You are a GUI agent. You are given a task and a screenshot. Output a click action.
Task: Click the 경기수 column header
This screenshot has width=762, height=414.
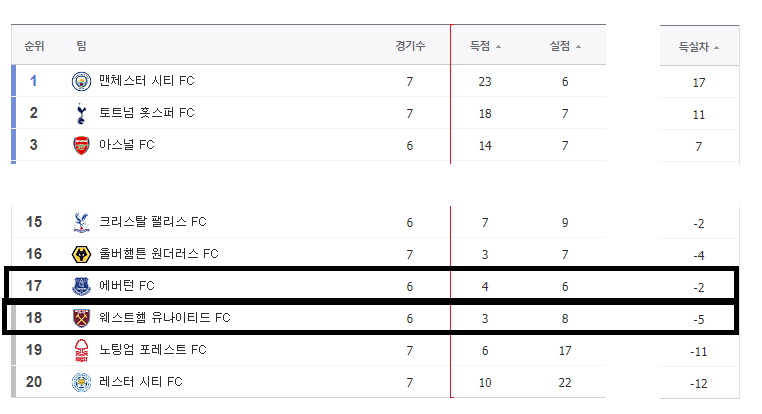[410, 46]
